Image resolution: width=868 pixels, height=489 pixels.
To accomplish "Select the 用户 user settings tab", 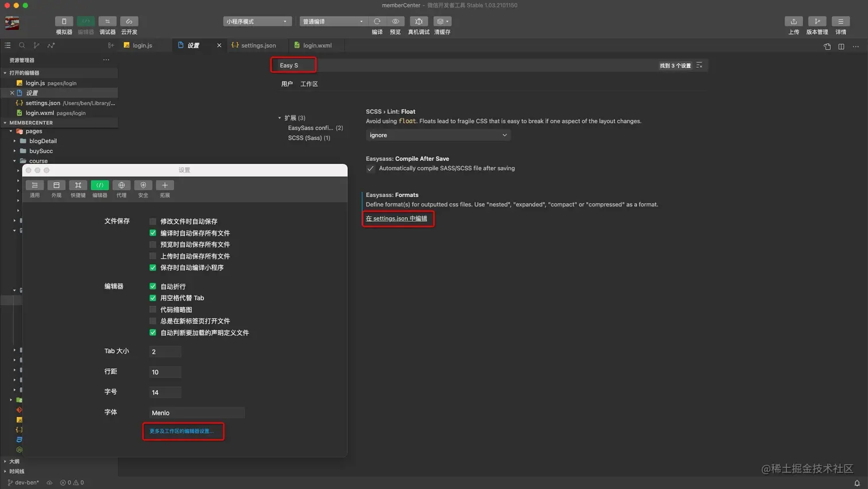I will (287, 84).
